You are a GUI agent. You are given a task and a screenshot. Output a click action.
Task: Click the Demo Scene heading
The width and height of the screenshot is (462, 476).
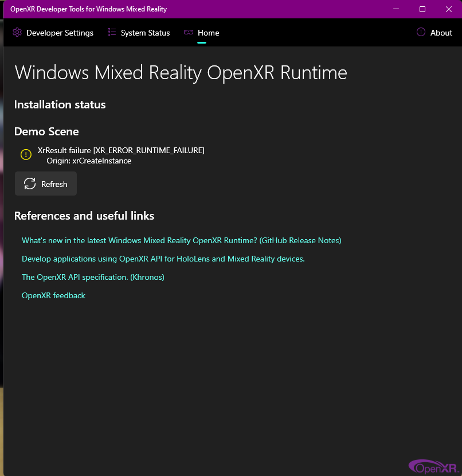(x=46, y=131)
